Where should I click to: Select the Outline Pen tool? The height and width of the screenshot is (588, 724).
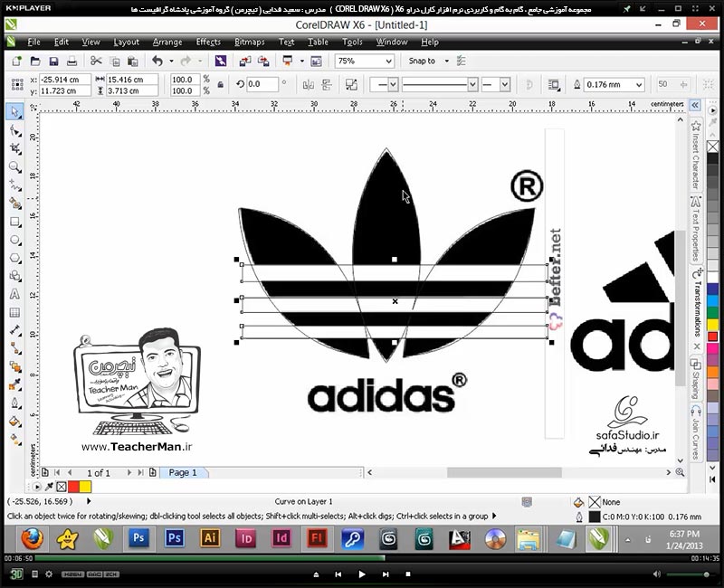[15, 403]
